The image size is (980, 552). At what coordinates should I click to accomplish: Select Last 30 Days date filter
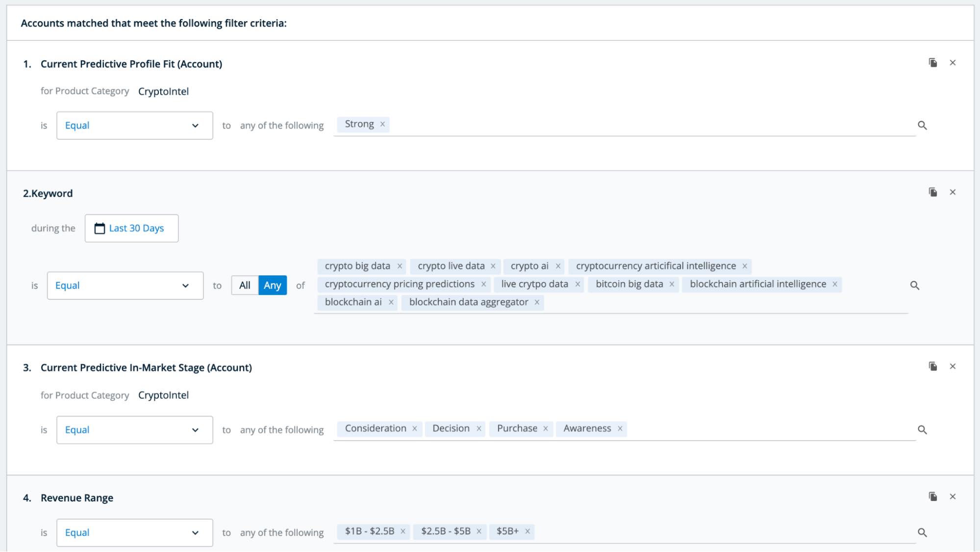(x=130, y=228)
